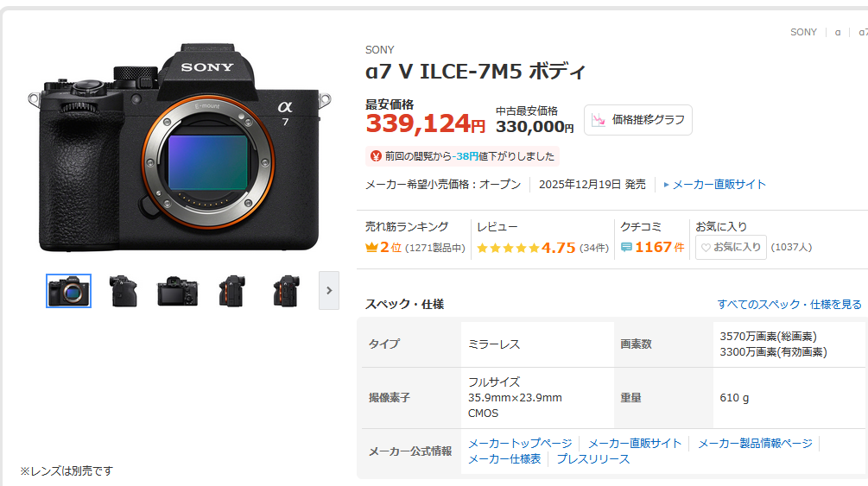Click the crown ranking icon
868x486 pixels.
tap(371, 247)
